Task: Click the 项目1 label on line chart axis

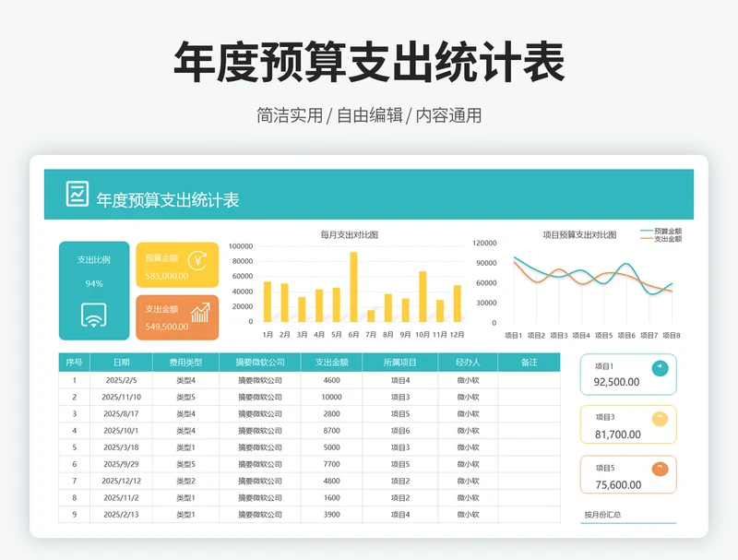Action: (514, 336)
